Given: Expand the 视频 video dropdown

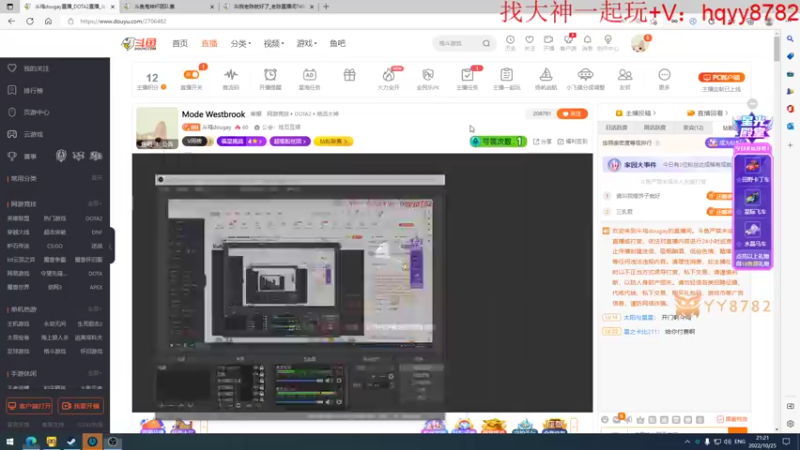Looking at the screenshot, I should click(273, 43).
